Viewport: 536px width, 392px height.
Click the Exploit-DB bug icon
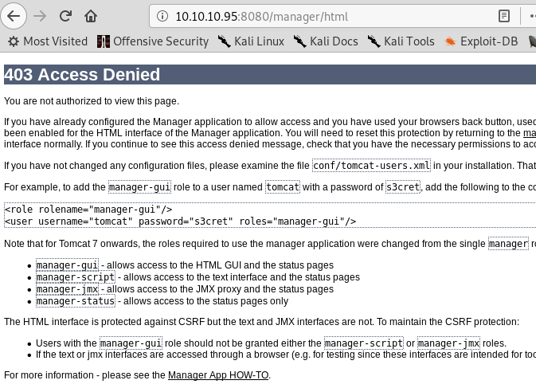(450, 41)
